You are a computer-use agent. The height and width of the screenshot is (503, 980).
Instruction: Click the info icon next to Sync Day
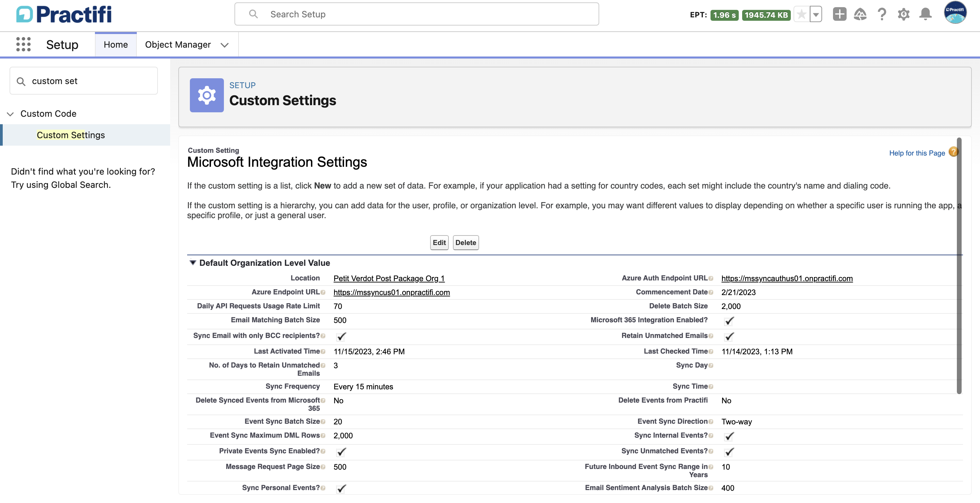[710, 366]
